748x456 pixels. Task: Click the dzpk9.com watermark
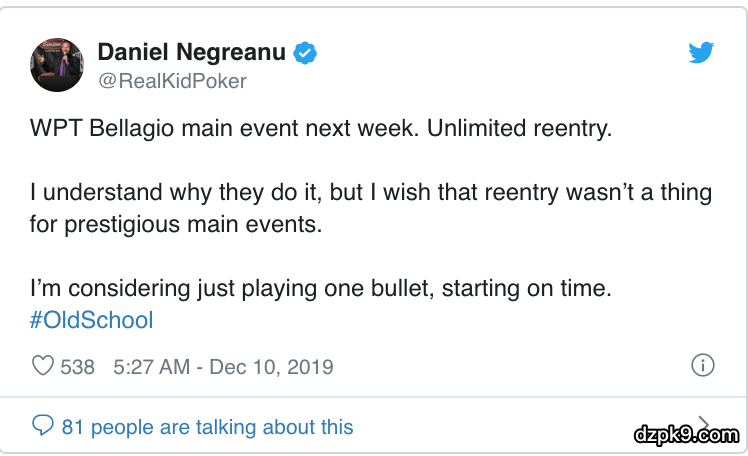685,434
